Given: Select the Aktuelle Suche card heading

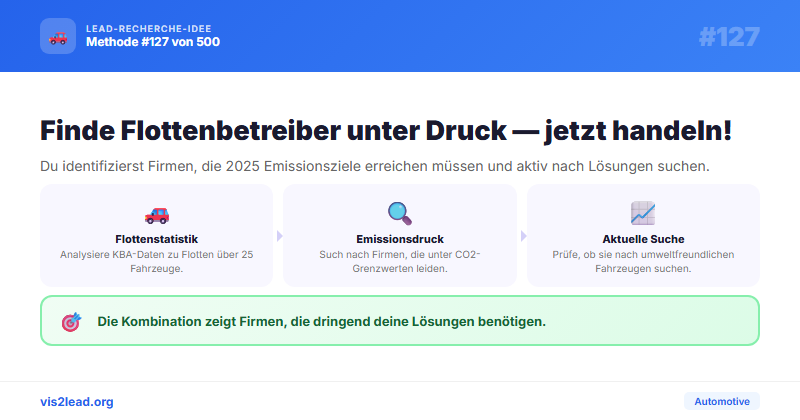Looking at the screenshot, I should click(x=643, y=239).
